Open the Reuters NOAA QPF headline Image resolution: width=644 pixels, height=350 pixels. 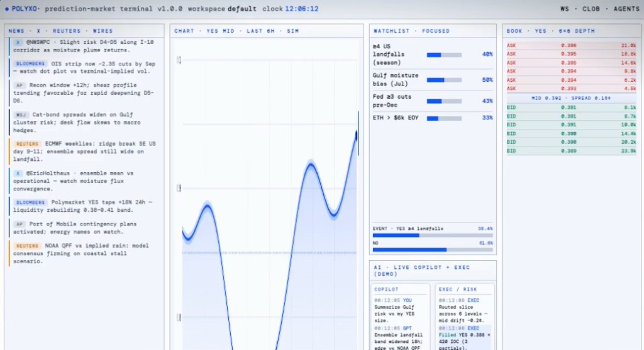coord(84,253)
